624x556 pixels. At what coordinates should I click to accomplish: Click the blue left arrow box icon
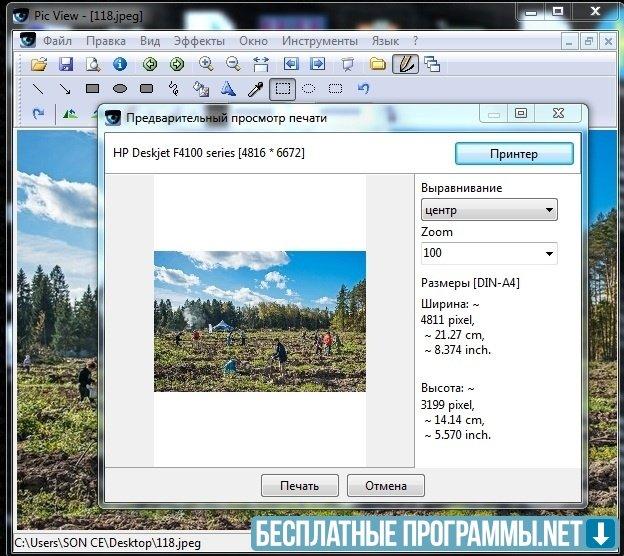tap(291, 64)
